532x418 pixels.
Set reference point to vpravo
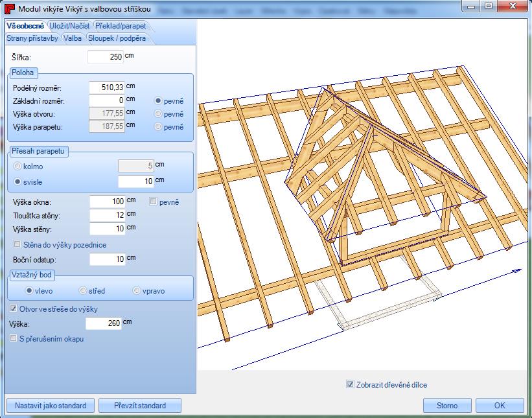coord(136,290)
